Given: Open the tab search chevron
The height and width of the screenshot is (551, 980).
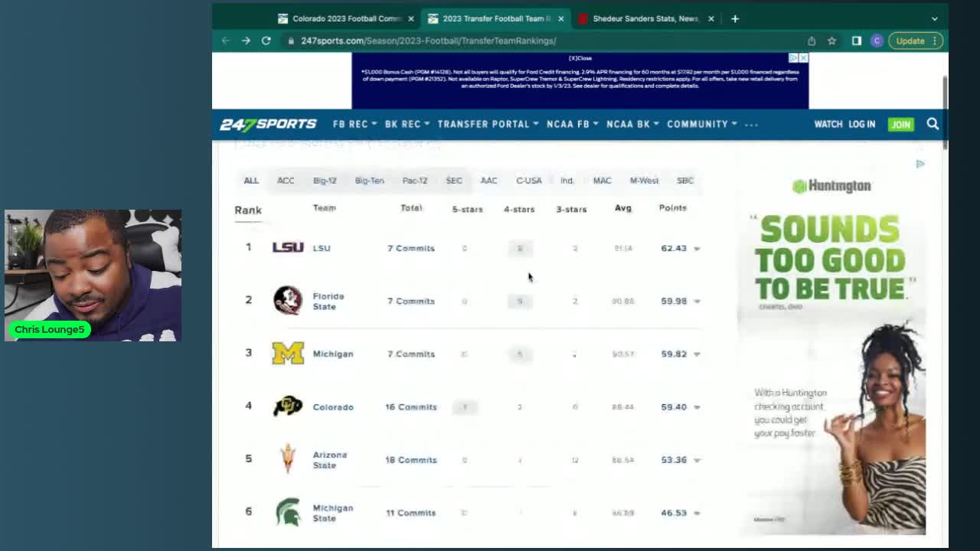Looking at the screenshot, I should click(x=934, y=18).
